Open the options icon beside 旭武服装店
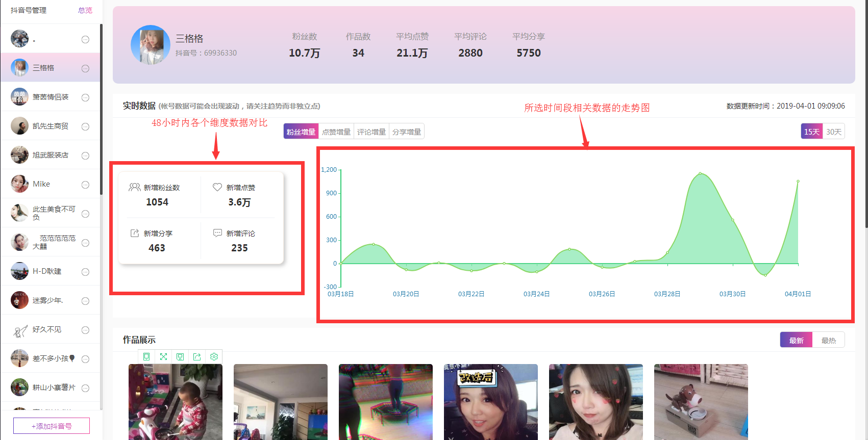The width and height of the screenshot is (868, 440). pyautogui.click(x=85, y=156)
